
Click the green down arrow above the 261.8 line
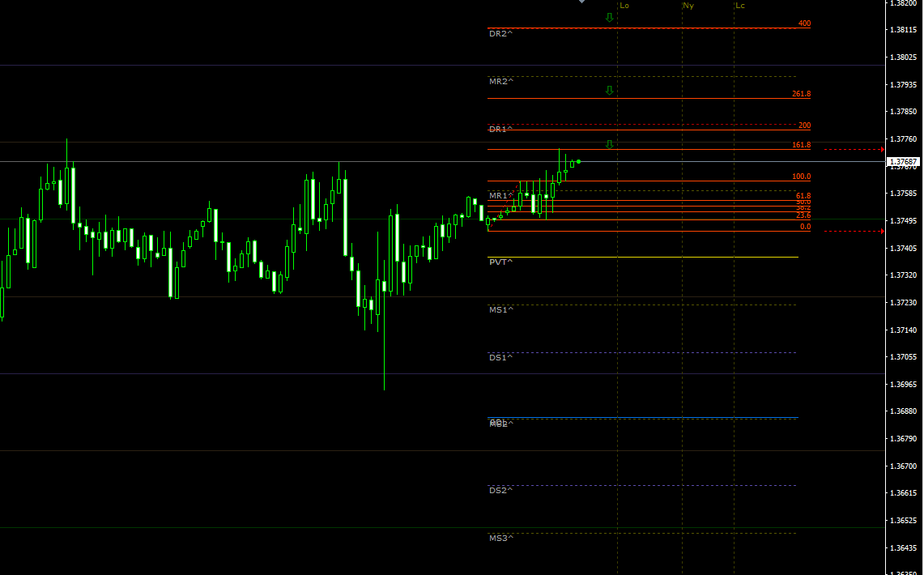[x=609, y=90]
